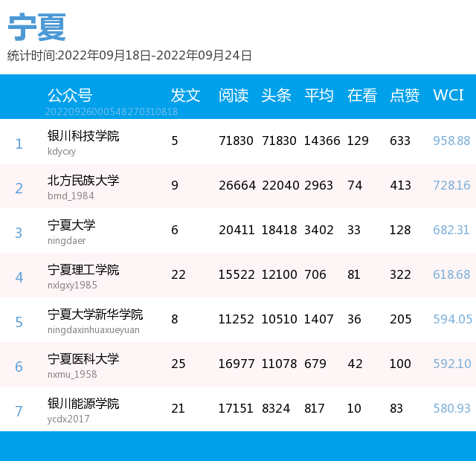
Task: Click reading count 17151
Action: click(x=236, y=408)
